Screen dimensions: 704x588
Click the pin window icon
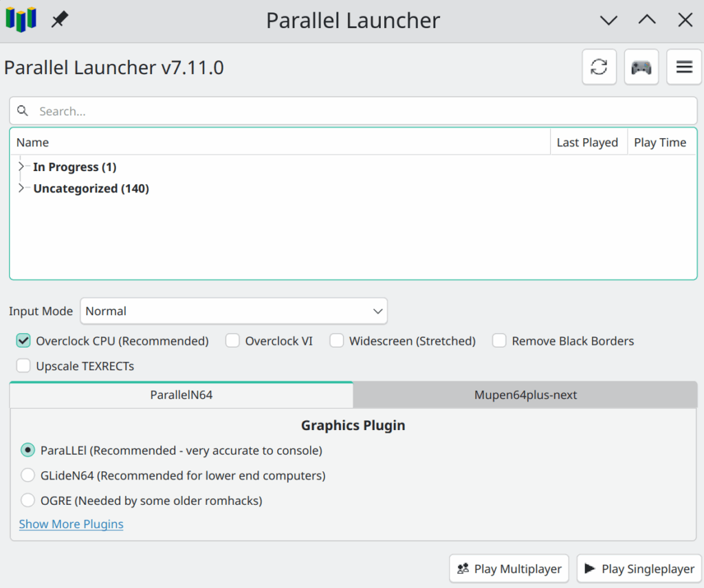(x=60, y=20)
